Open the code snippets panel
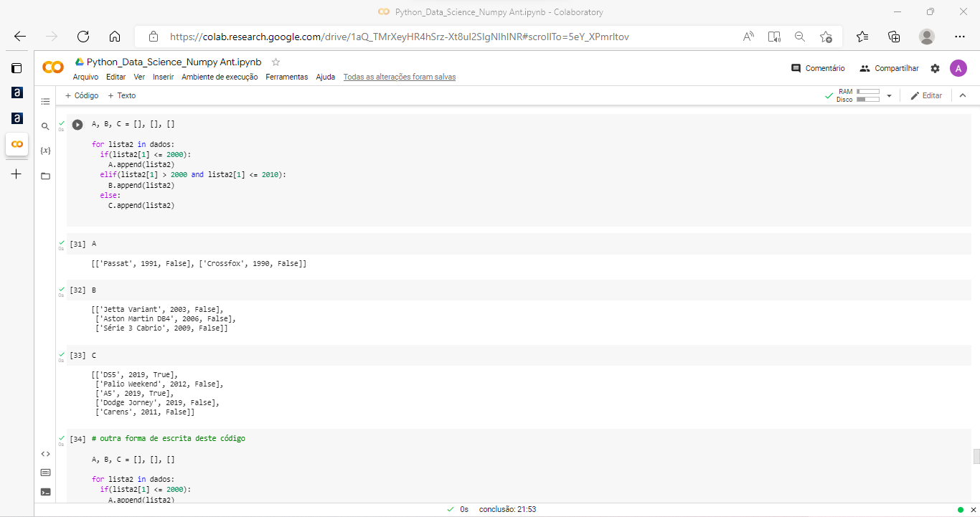The image size is (980, 517). [x=45, y=453]
